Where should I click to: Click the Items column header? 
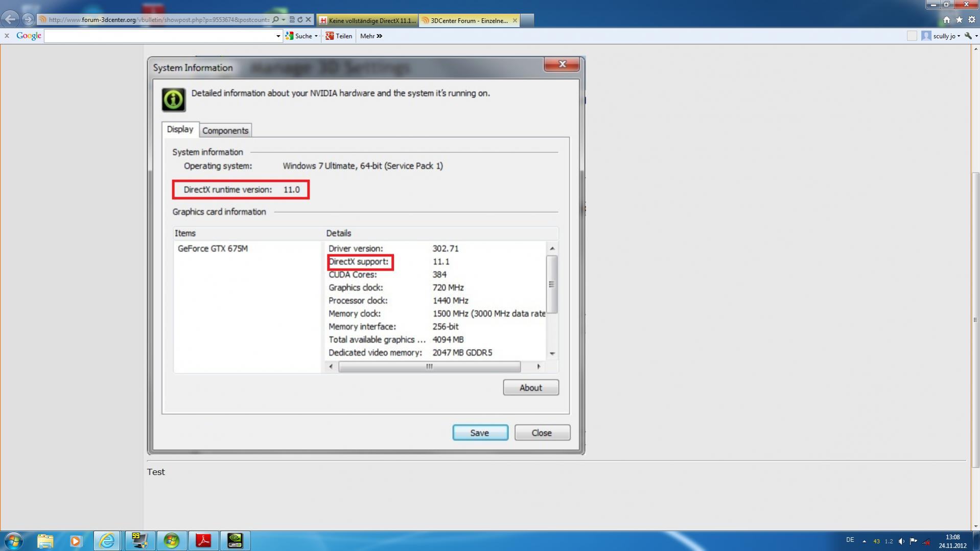click(x=248, y=233)
